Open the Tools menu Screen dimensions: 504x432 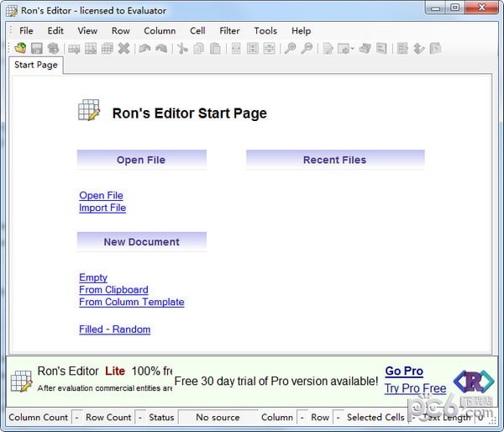click(x=265, y=31)
